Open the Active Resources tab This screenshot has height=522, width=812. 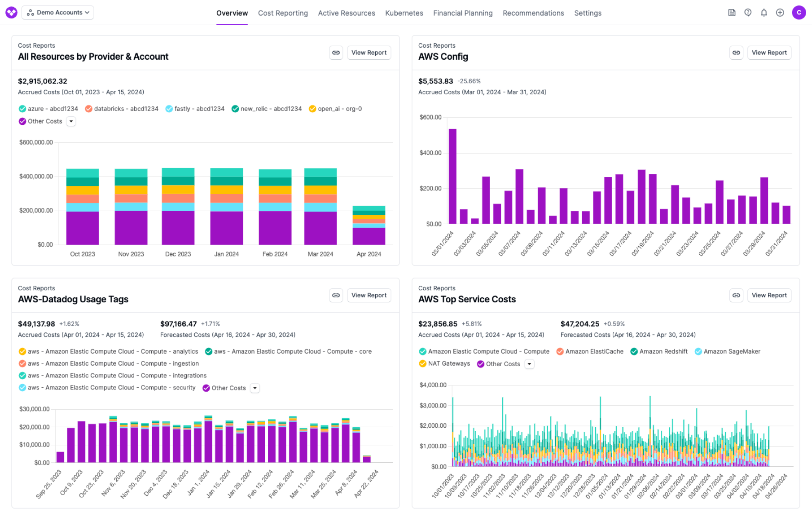click(347, 13)
